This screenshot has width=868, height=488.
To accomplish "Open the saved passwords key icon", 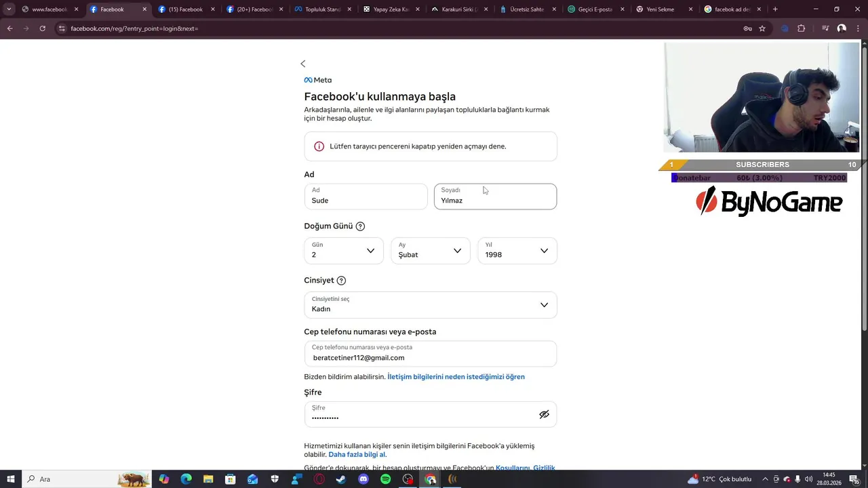I will [747, 28].
